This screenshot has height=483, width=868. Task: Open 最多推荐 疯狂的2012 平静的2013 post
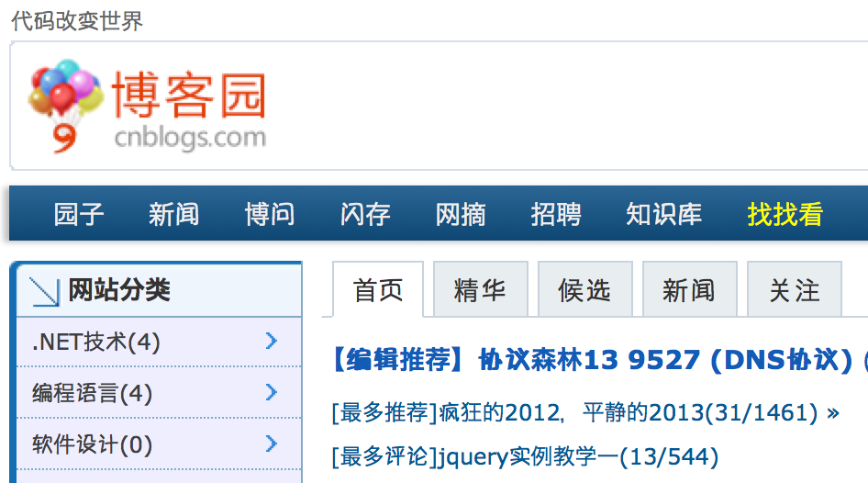(574, 412)
